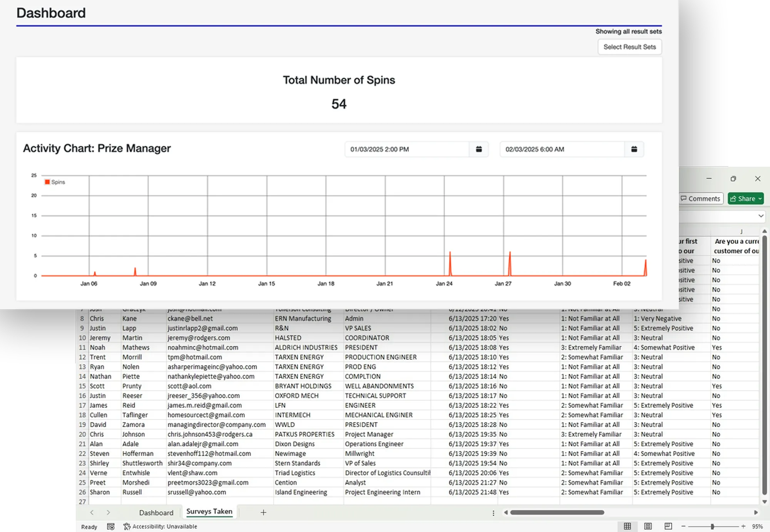This screenshot has height=532, width=770.
Task: Select the Surveys Taken sheet tab
Action: point(209,512)
